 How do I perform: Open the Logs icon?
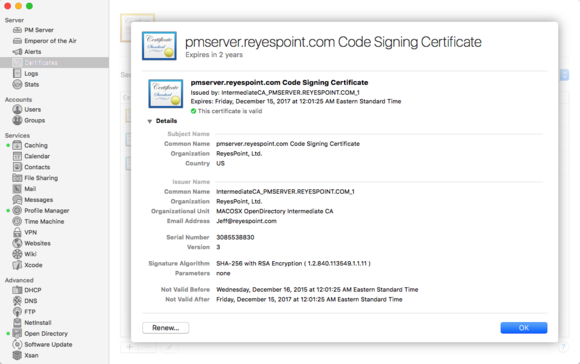click(17, 73)
